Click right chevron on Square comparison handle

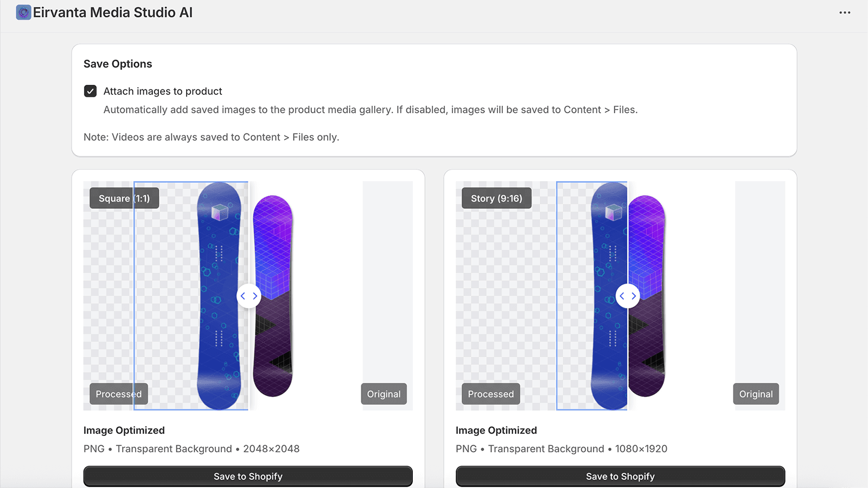(255, 296)
